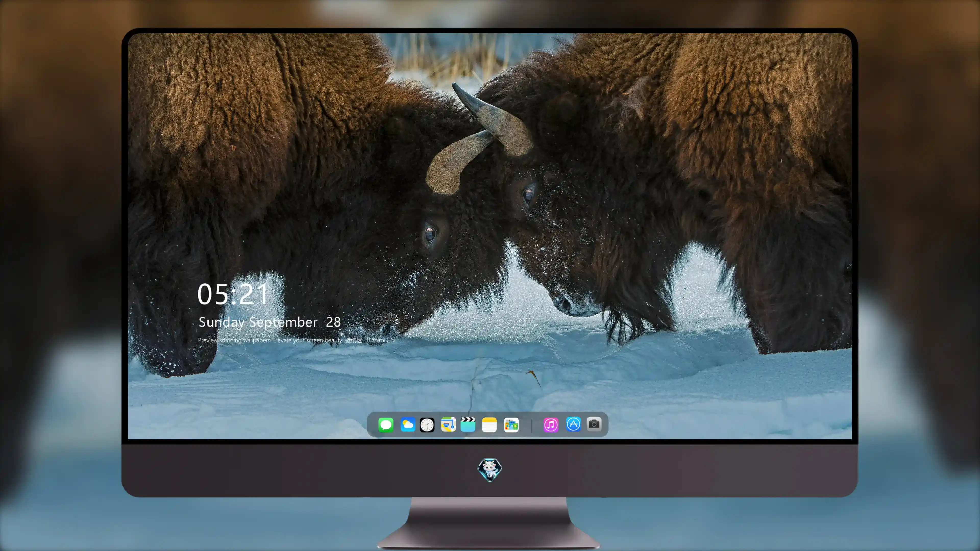
Task: Launch the Camera app from the dock
Action: [x=594, y=424]
